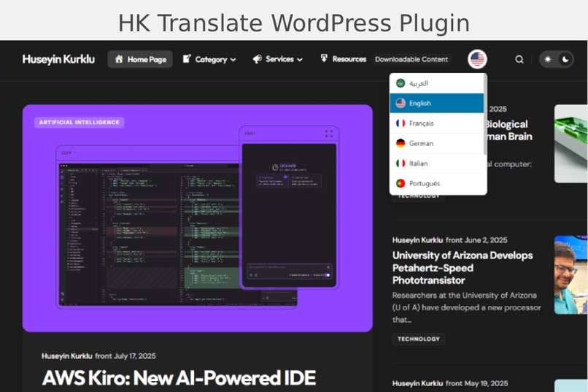The width and height of the screenshot is (588, 392).
Task: Go to Huseyin Kurklu site logo
Action: pos(58,59)
